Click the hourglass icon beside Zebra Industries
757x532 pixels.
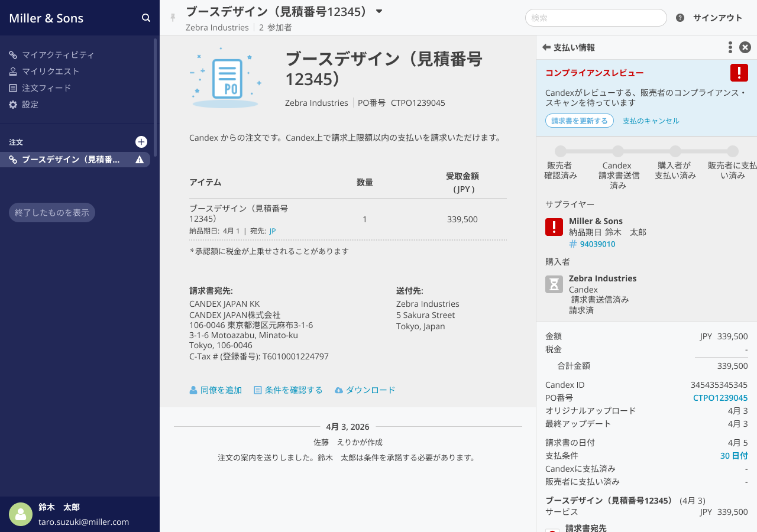(x=554, y=284)
